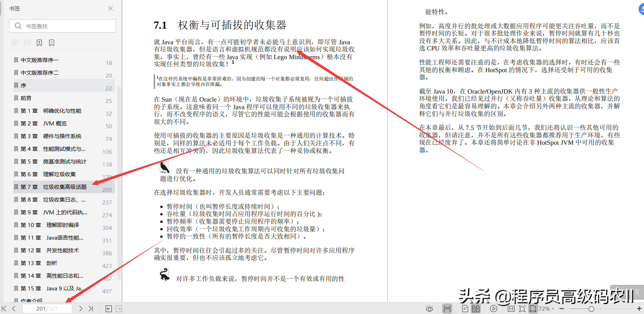
Task: Open 第 12 章 并发性能技术
Action: (64, 250)
